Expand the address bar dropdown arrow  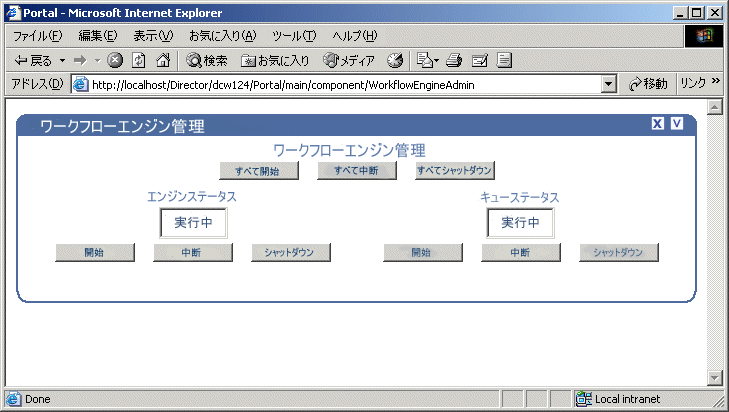[x=609, y=85]
